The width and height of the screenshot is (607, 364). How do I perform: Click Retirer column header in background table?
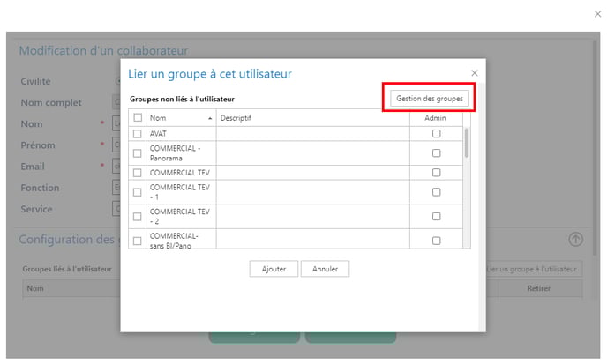tap(538, 288)
